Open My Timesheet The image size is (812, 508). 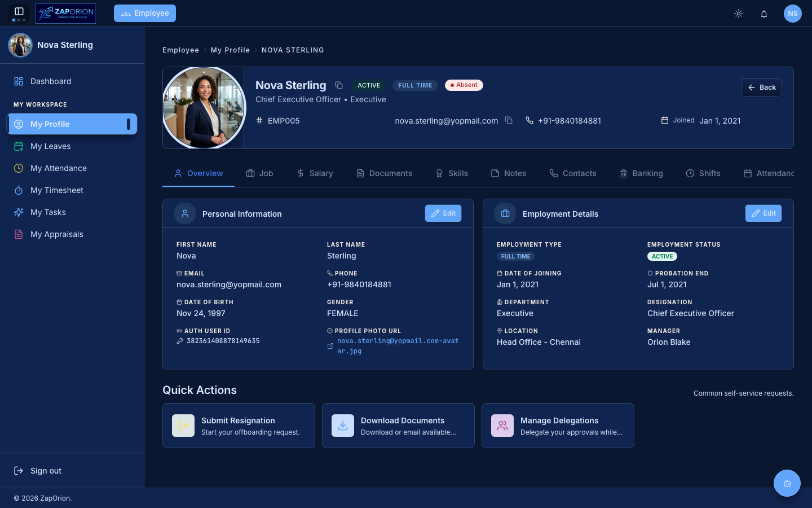[x=72, y=190]
